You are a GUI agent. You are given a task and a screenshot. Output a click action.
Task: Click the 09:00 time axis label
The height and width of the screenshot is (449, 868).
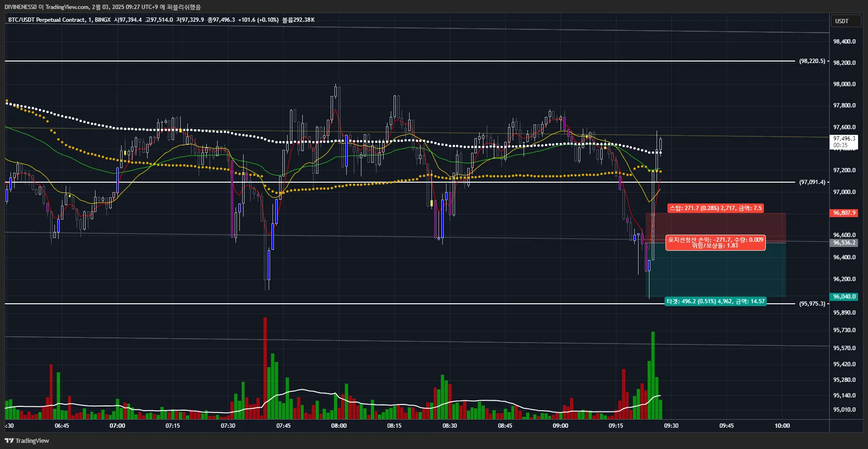tap(561, 426)
